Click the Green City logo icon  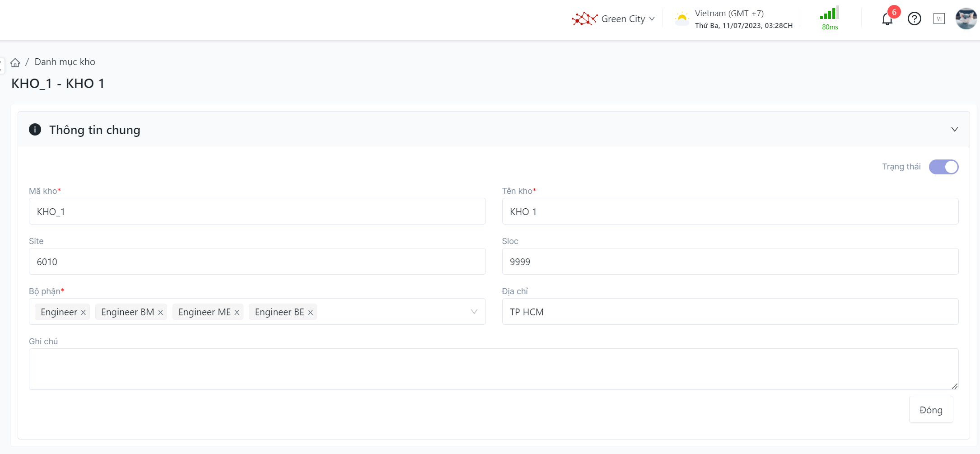[x=584, y=19]
